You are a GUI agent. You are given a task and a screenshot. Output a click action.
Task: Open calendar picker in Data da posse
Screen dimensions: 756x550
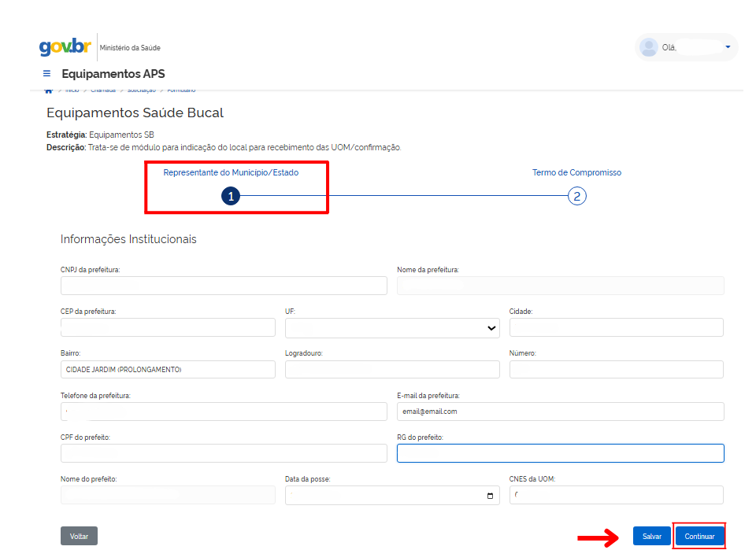(x=490, y=496)
